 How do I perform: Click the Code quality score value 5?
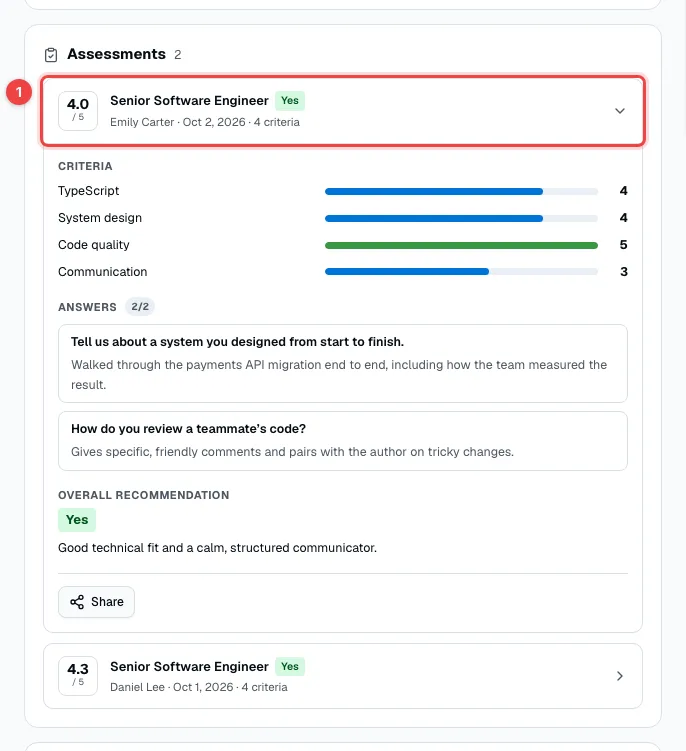click(x=623, y=245)
